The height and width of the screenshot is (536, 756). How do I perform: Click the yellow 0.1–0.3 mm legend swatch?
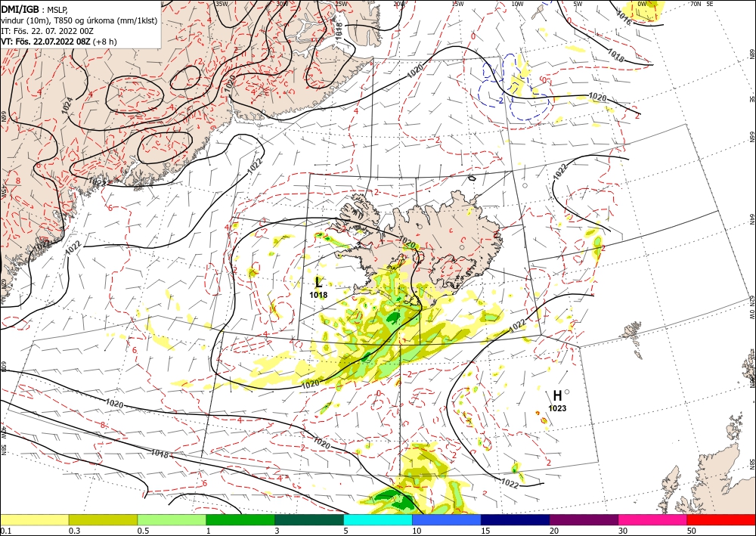point(35,519)
